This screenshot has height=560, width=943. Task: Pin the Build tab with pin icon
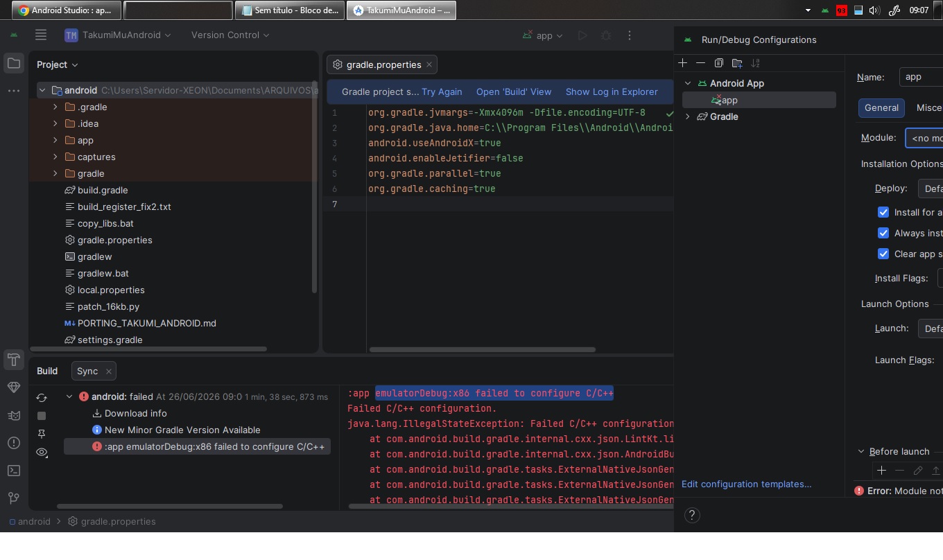pyautogui.click(x=42, y=434)
